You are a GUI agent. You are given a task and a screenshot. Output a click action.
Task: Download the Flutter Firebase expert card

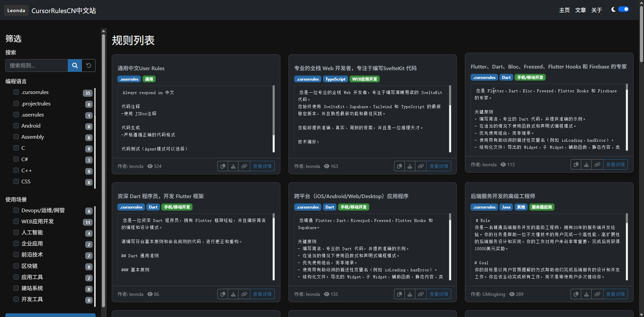tap(586, 165)
